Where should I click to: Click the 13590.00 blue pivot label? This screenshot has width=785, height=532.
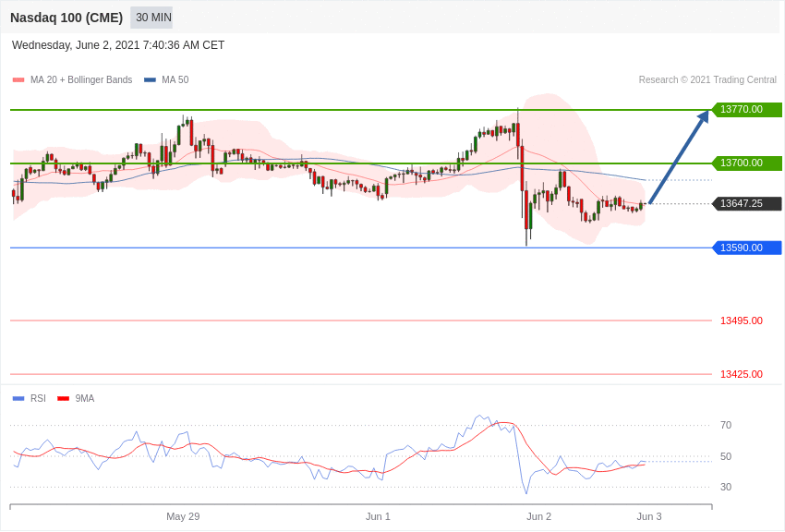[x=746, y=248]
